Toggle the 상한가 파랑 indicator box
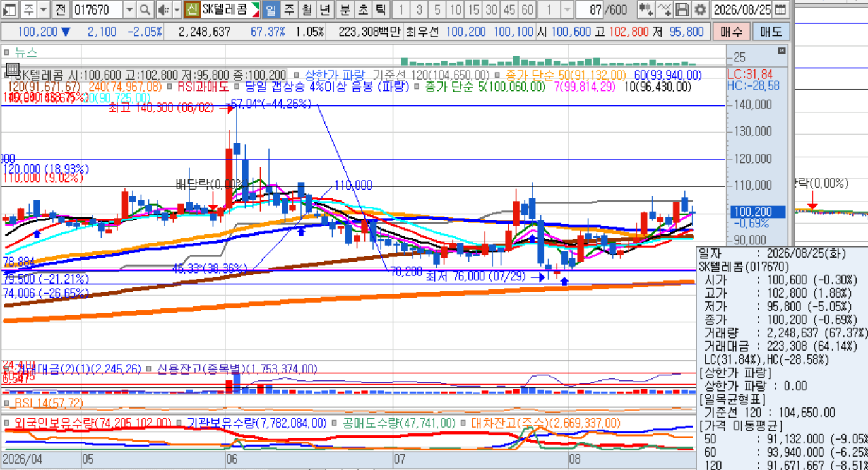Screen dimensions: 868x470 point(297,76)
